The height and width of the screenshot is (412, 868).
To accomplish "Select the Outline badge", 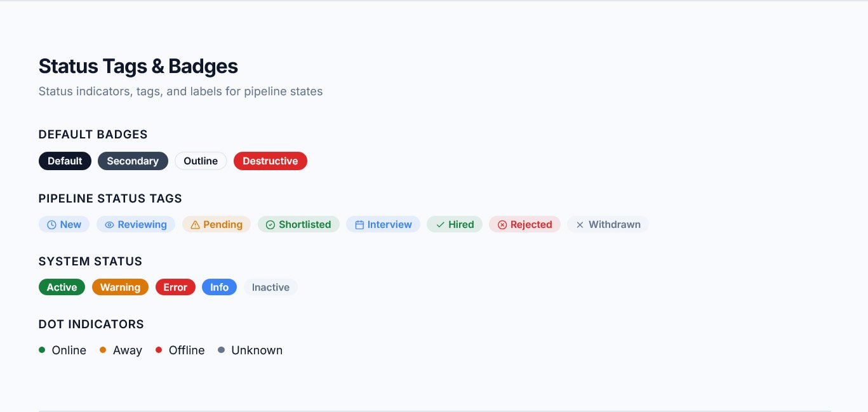I will click(201, 161).
